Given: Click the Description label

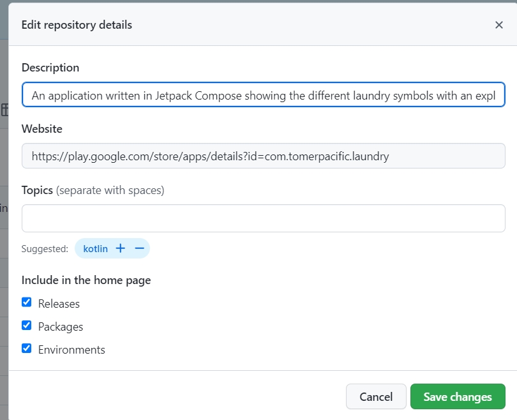Looking at the screenshot, I should 50,67.
